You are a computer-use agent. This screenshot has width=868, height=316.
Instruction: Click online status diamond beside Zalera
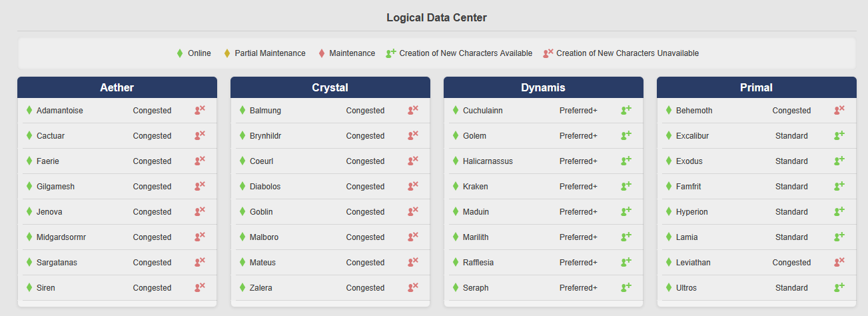(242, 288)
